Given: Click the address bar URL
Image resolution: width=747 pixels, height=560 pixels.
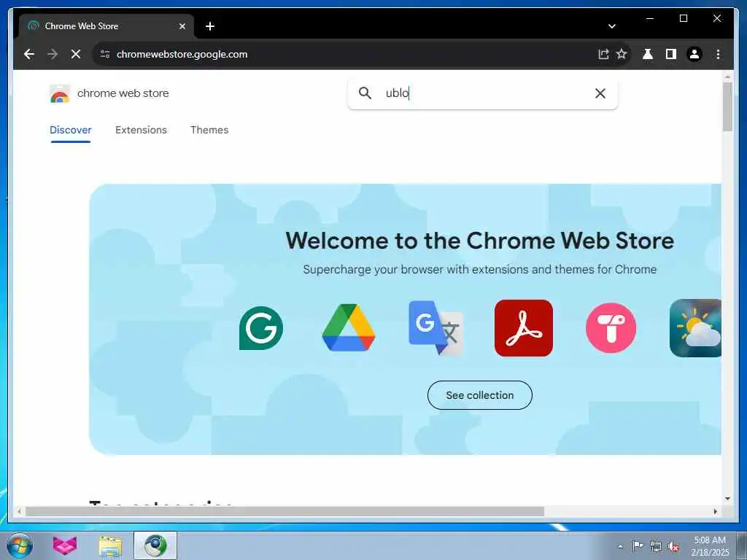Looking at the screenshot, I should (182, 54).
